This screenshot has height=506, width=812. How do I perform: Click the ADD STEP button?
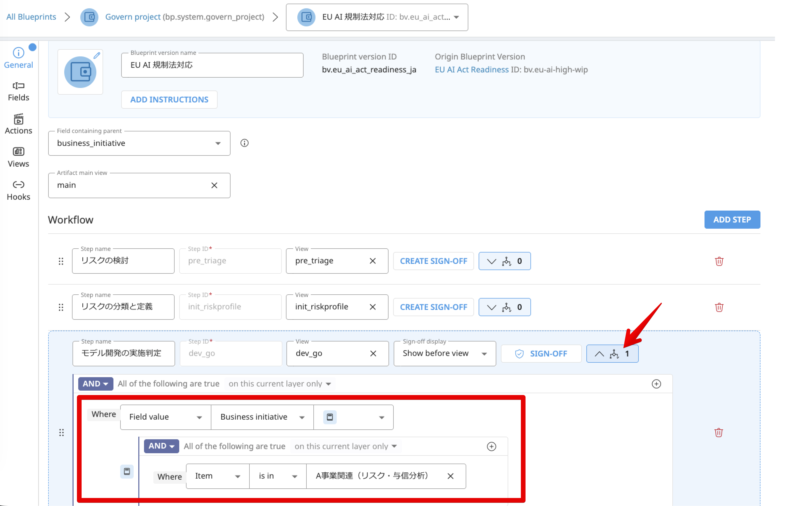pyautogui.click(x=732, y=220)
